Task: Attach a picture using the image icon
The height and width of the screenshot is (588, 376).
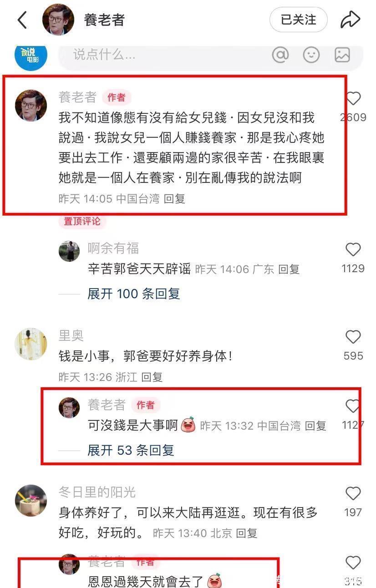Action: pos(342,55)
